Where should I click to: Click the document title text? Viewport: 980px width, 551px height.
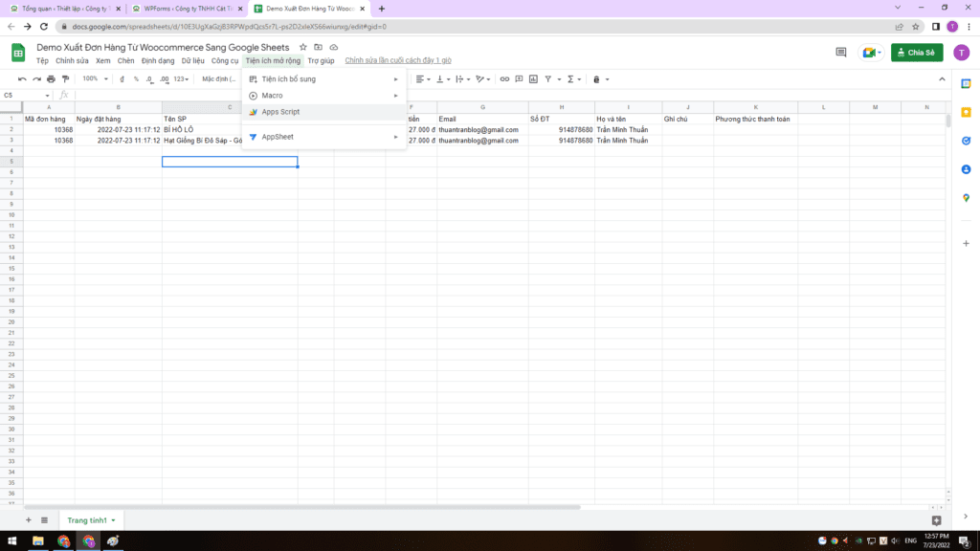[163, 48]
